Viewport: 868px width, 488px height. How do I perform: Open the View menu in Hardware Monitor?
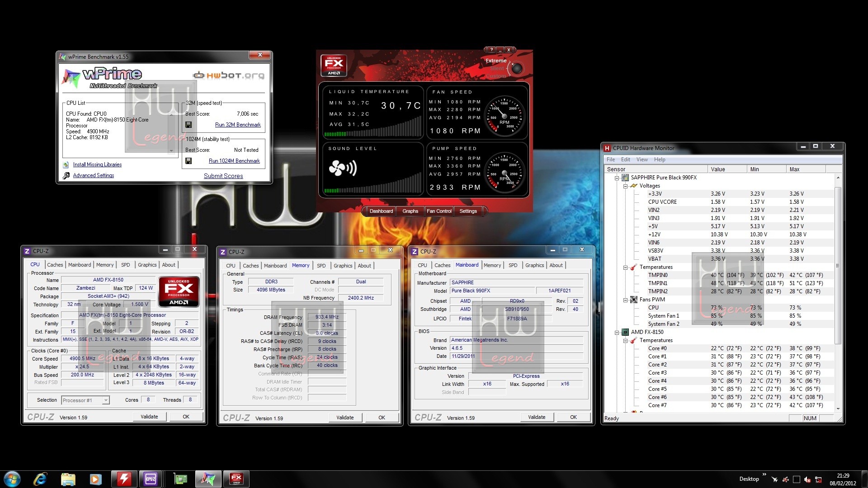[642, 160]
